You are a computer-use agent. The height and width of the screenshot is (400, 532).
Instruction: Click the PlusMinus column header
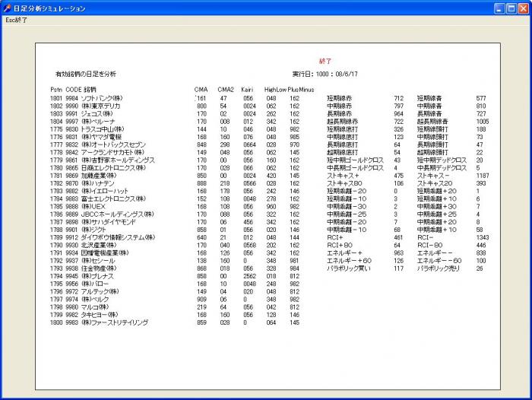pos(301,90)
